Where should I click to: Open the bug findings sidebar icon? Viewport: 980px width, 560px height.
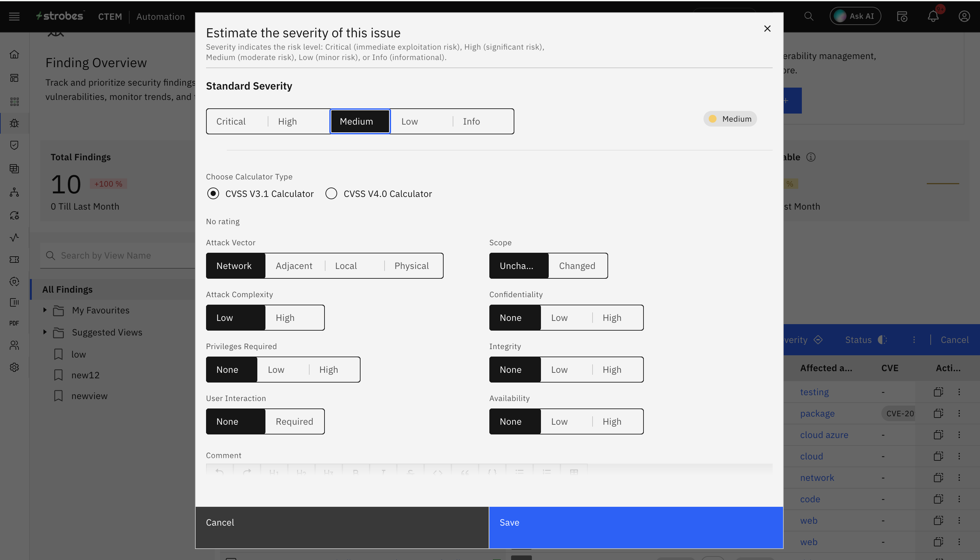[x=14, y=123]
